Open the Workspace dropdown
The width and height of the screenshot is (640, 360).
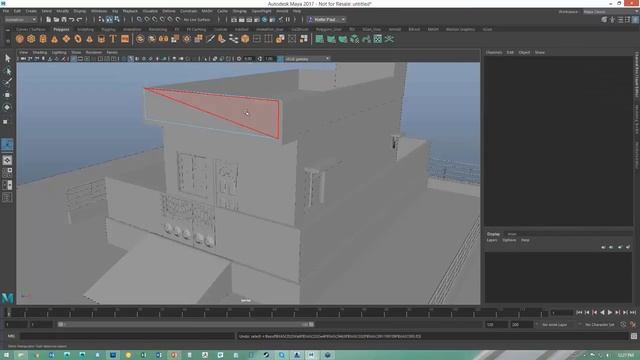pos(610,12)
